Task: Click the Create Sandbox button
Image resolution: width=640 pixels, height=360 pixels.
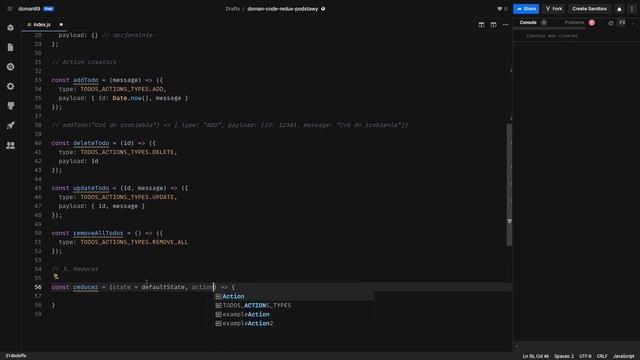Action: coord(589,9)
